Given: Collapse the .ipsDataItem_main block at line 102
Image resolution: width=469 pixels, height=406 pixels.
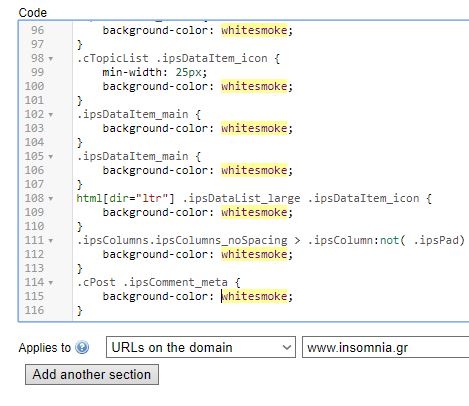Looking at the screenshot, I should click(x=51, y=115).
